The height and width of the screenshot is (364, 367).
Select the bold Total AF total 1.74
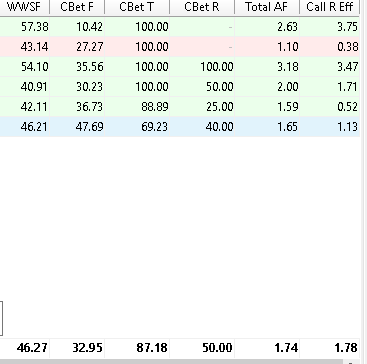[286, 348]
